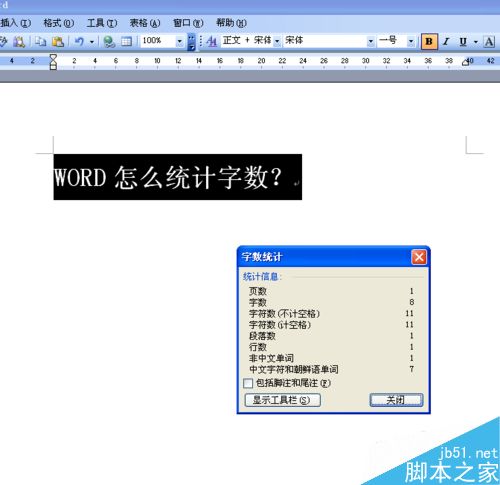Check 包括脚注和尾注 checkbox
The image size is (500, 485).
[x=248, y=383]
